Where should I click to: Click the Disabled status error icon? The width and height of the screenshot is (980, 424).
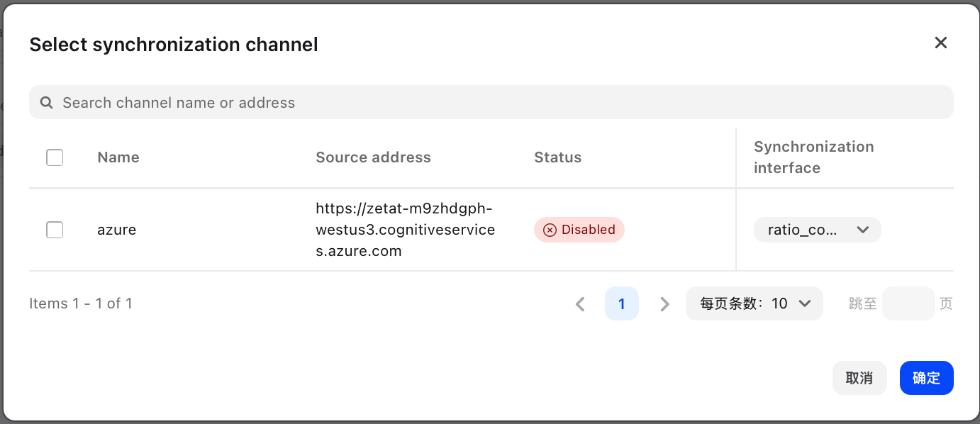pos(550,230)
